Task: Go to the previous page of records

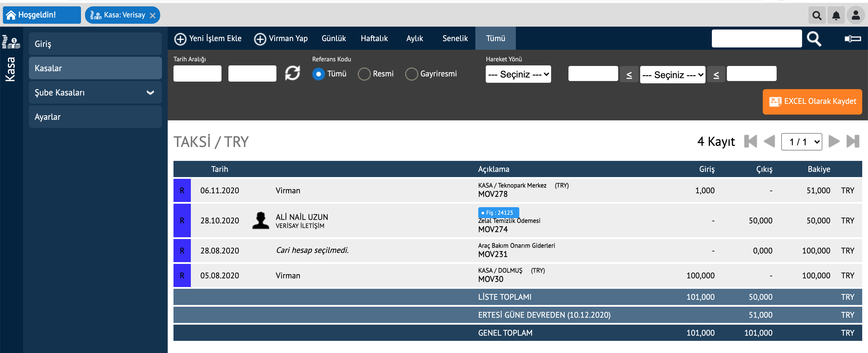Action: (769, 141)
